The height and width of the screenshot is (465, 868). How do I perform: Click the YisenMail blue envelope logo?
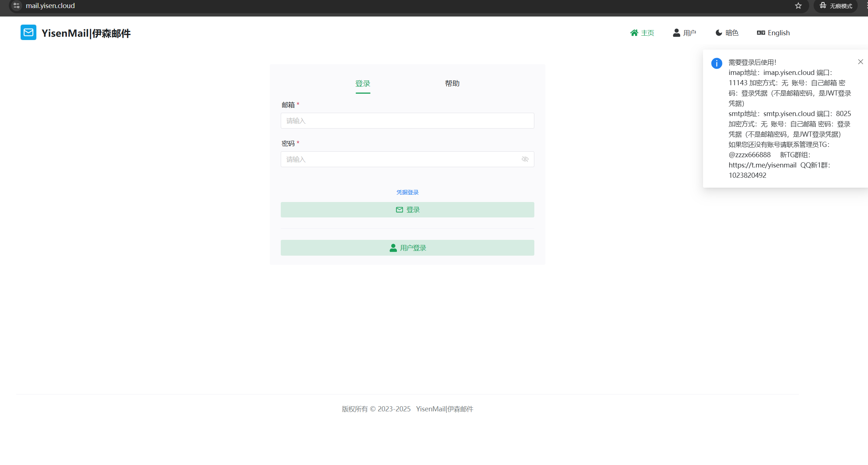click(28, 32)
